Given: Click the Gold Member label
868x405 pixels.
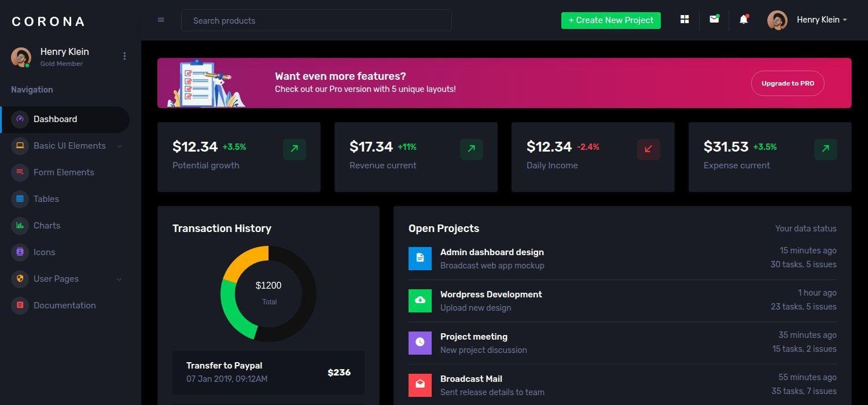Looking at the screenshot, I should tap(61, 64).
